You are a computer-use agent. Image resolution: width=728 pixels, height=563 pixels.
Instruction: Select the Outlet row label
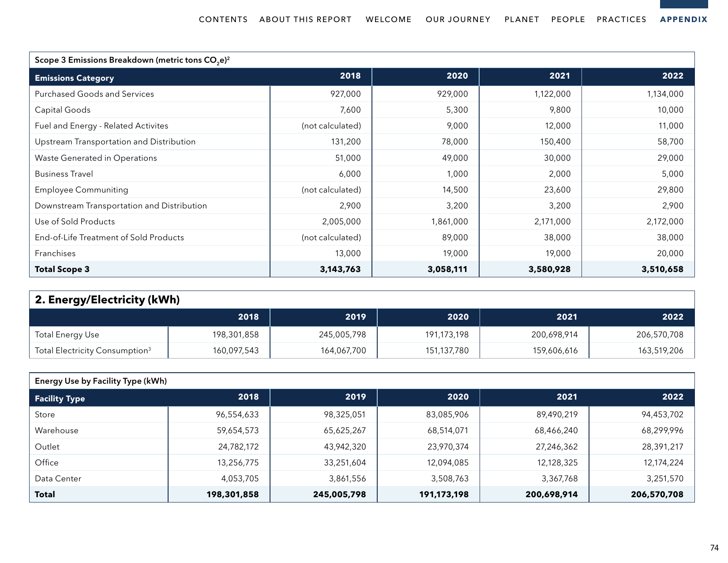click(47, 447)
